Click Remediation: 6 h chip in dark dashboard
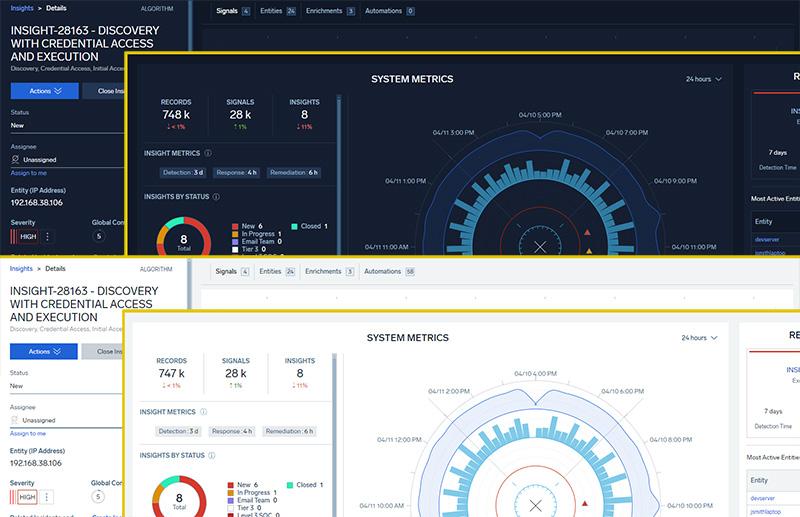 tap(294, 173)
